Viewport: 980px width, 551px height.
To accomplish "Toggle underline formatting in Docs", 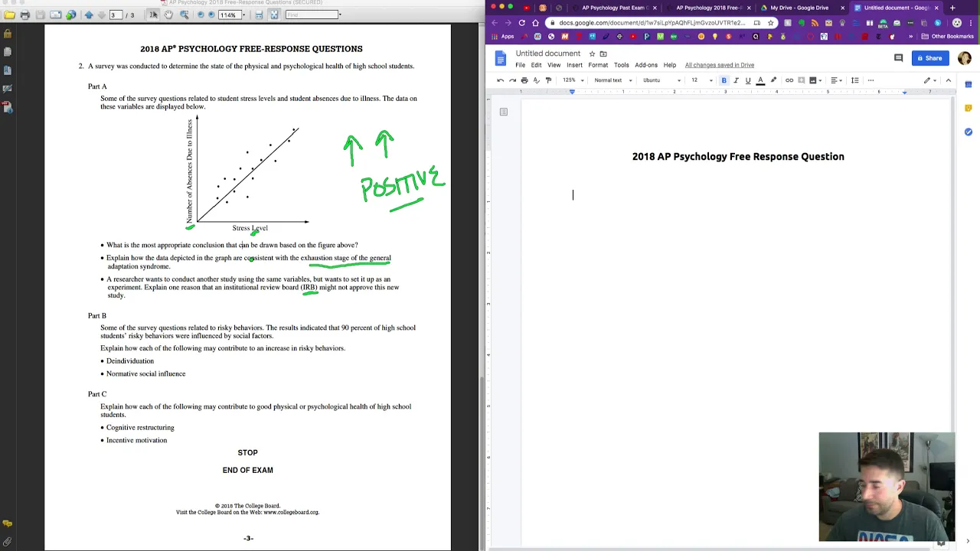I will [x=748, y=80].
